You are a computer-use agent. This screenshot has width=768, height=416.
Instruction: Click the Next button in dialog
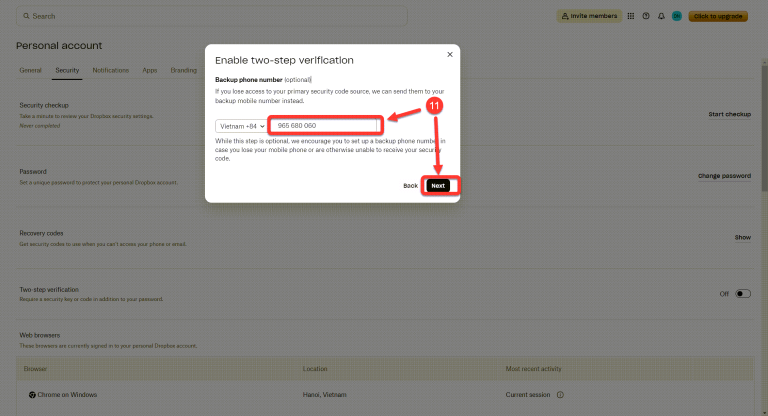tap(438, 186)
